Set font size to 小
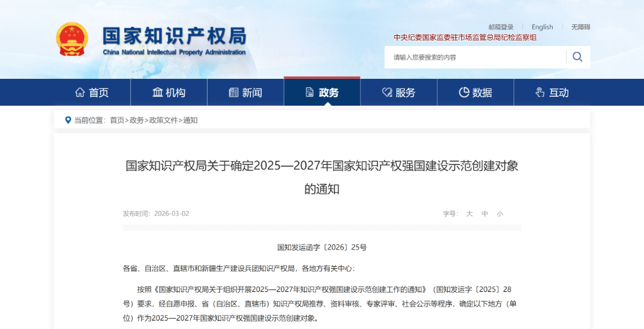This screenshot has width=644, height=329. click(x=500, y=214)
